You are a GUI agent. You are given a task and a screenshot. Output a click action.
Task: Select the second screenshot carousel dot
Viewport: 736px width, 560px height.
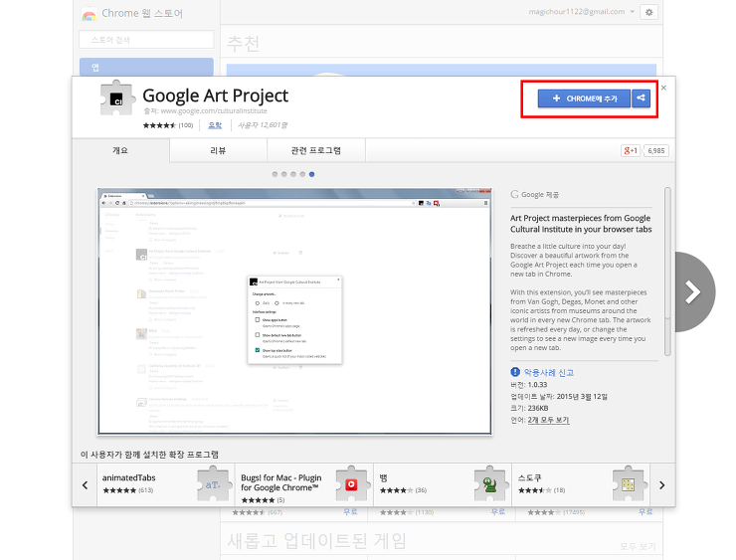point(284,174)
